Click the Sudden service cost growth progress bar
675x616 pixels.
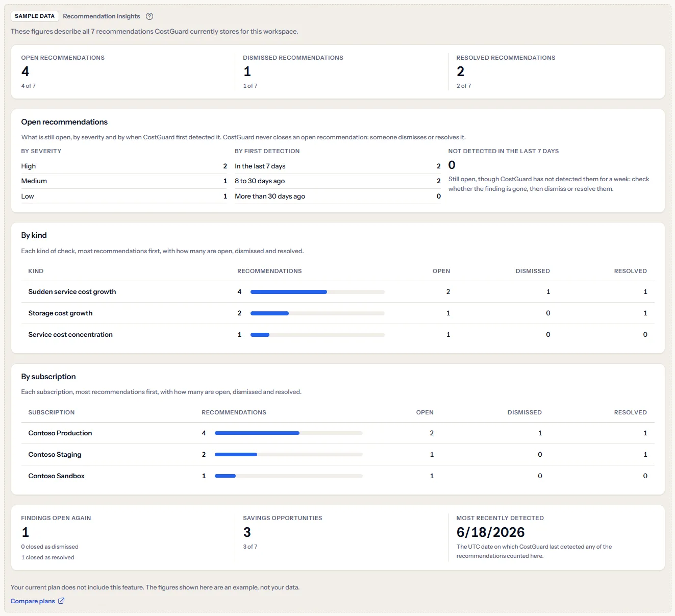[x=317, y=292]
